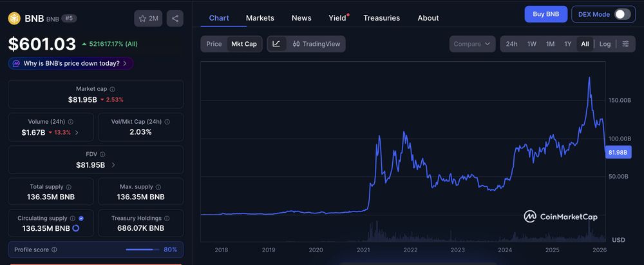Show Market cap info tooltip icon

click(x=113, y=89)
